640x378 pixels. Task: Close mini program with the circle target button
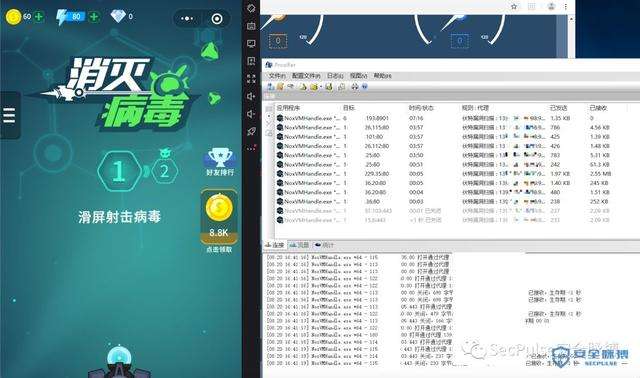217,18
